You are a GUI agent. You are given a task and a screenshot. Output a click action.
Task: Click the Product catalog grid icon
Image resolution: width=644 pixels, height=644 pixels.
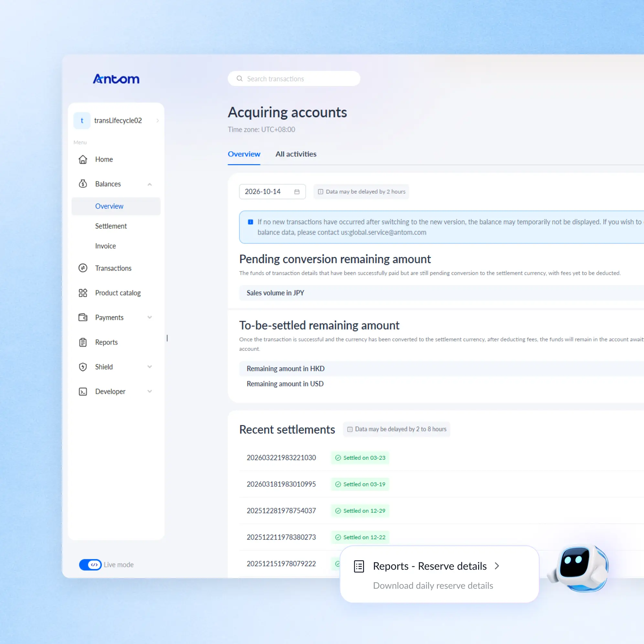[x=83, y=293]
